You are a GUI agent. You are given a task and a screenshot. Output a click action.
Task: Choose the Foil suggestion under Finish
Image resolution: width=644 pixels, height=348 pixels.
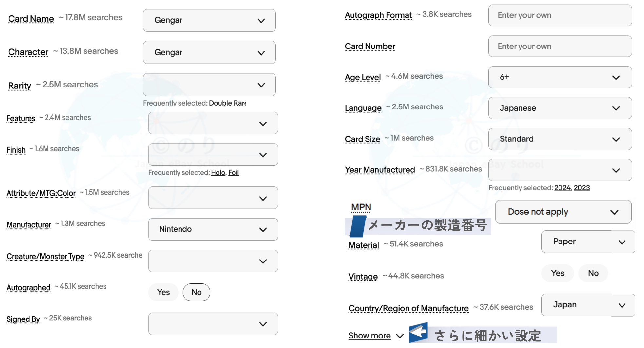(233, 173)
